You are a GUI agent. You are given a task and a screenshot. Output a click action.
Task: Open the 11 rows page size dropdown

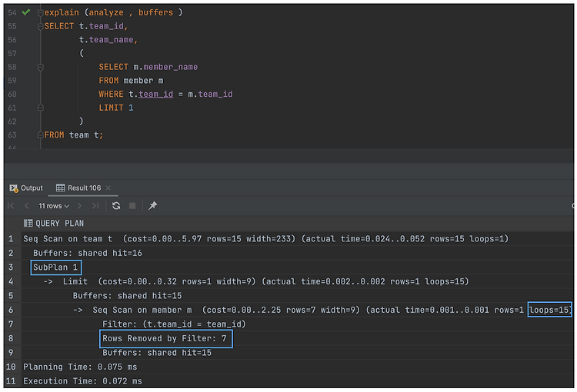tap(54, 206)
